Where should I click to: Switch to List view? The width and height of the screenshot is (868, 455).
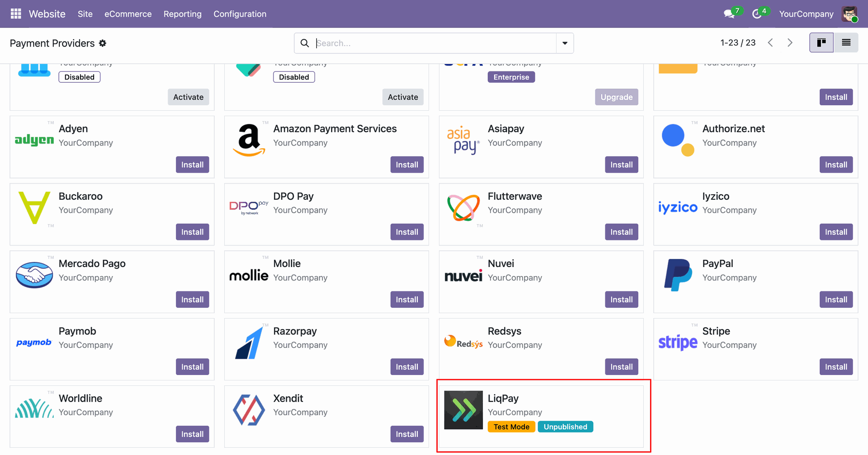coord(846,43)
